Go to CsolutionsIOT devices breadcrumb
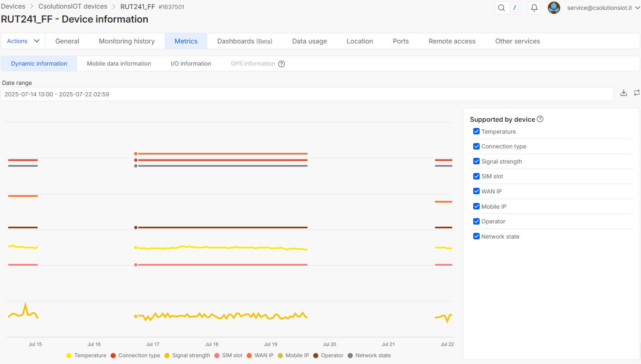Screen dimensions: 641x364 (73, 7)
